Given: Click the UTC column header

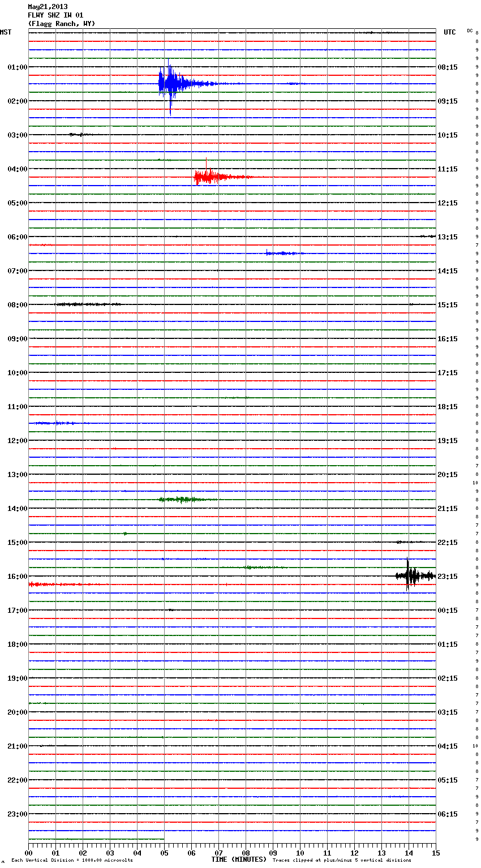Looking at the screenshot, I should (x=449, y=32).
